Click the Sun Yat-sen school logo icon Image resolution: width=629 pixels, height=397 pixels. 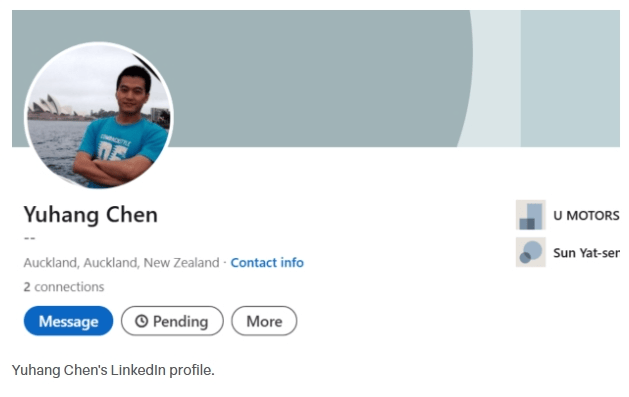pyautogui.click(x=530, y=252)
